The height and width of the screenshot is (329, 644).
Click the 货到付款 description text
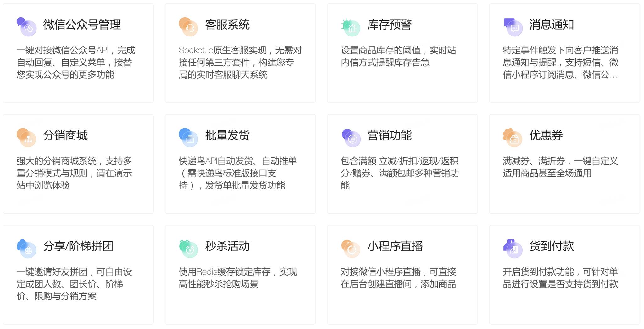coord(560,278)
